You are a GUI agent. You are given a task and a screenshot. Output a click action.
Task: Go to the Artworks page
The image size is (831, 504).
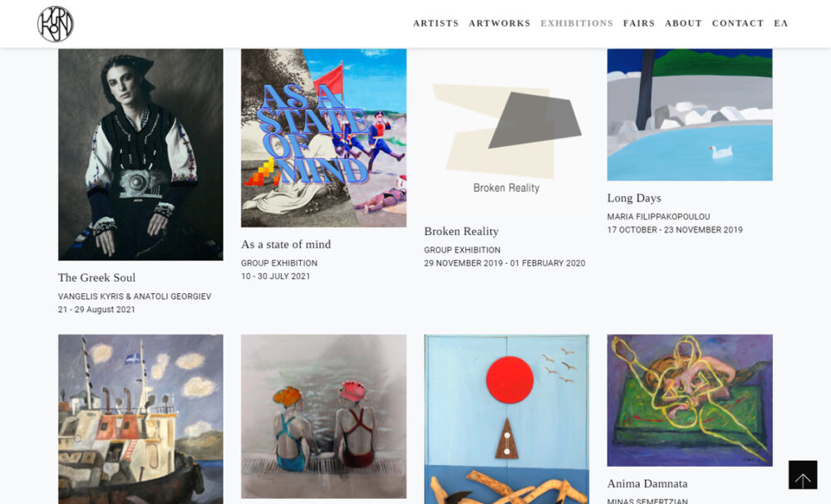499,23
